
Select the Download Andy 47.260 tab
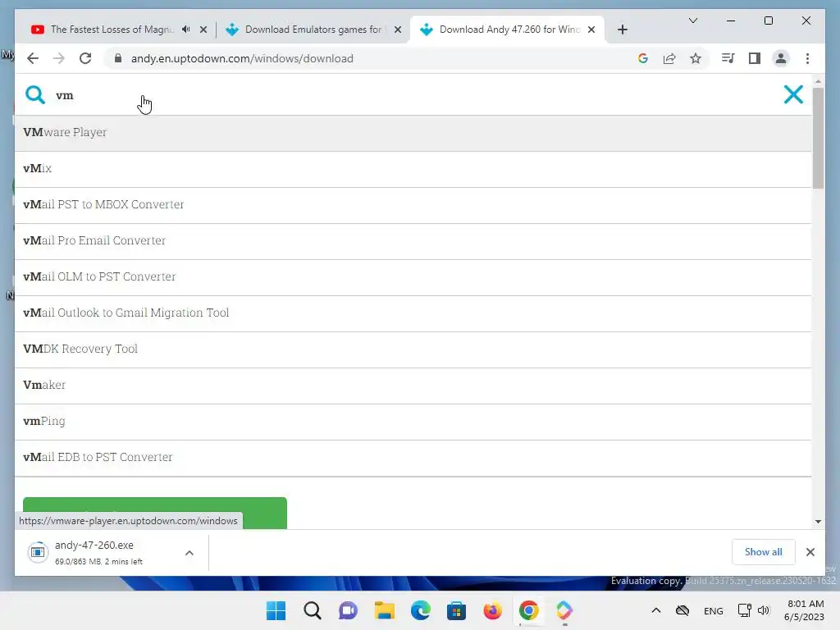tap(507, 30)
